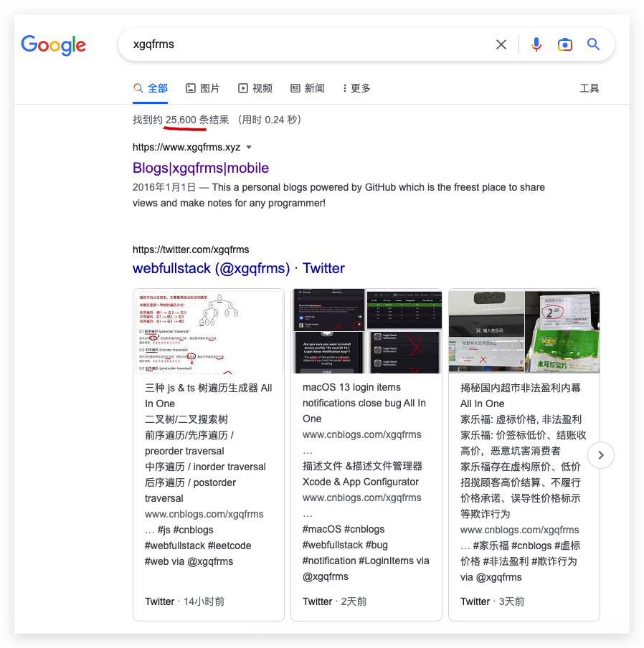Clear the search query with the X icon
The height and width of the screenshot is (648, 644).
coord(501,44)
